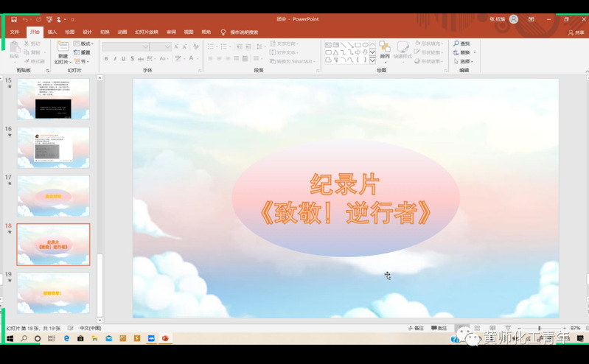Open PowerPoint from the Windows taskbar
This screenshot has height=364, width=589.
coord(165,339)
